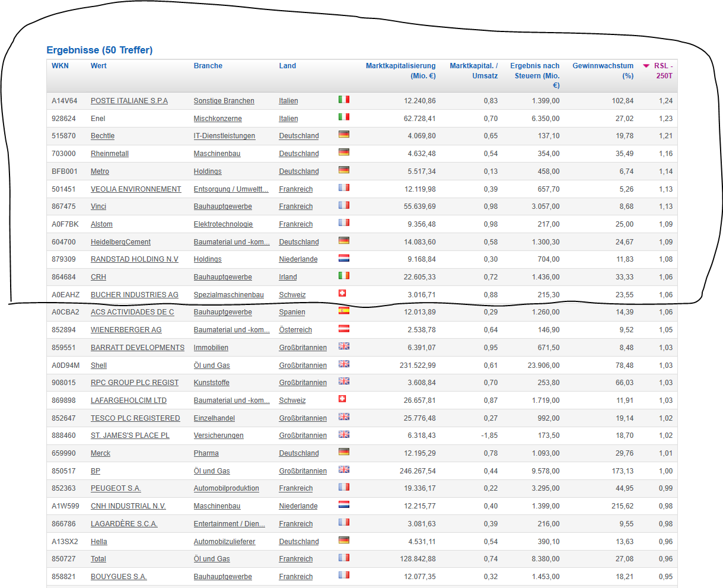Click the UK flag in BARRATT DEVELOPMENTS row

(344, 347)
